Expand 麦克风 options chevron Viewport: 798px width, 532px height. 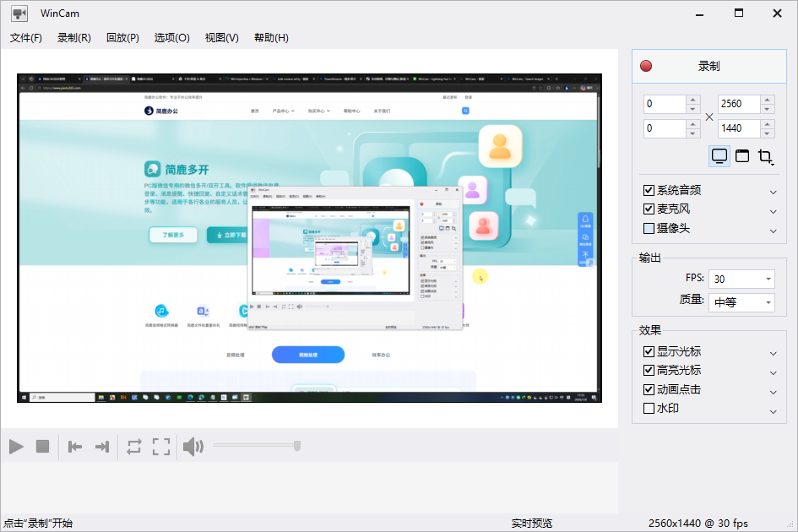click(x=773, y=211)
